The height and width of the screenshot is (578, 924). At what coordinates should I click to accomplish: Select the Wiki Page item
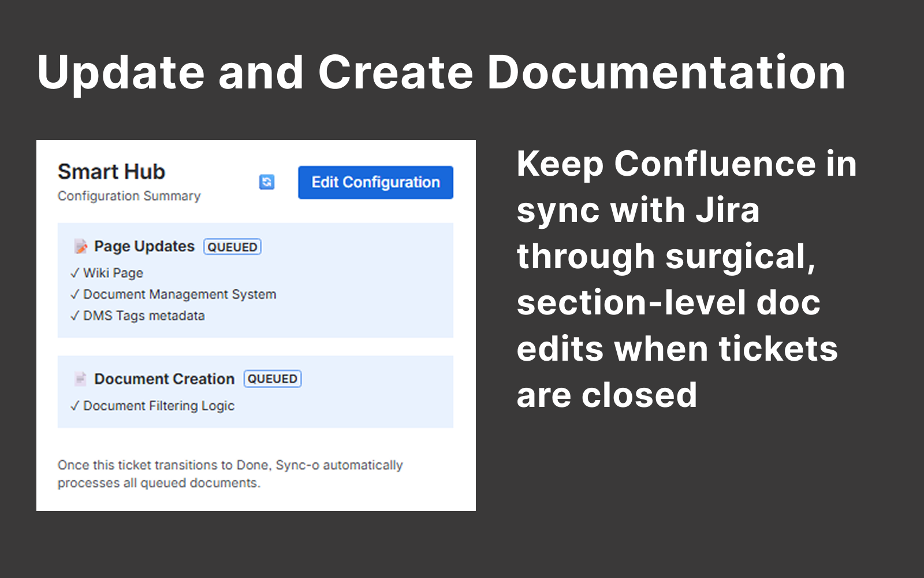107,273
